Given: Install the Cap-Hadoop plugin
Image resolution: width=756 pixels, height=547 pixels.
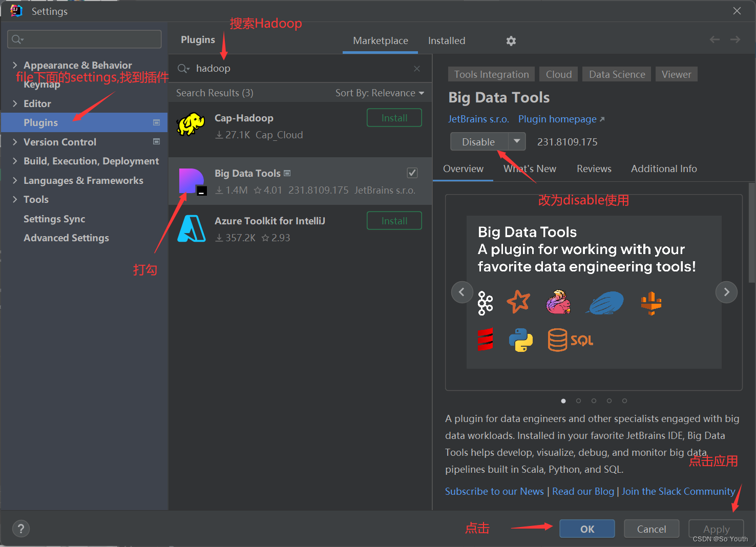Looking at the screenshot, I should pyautogui.click(x=394, y=118).
